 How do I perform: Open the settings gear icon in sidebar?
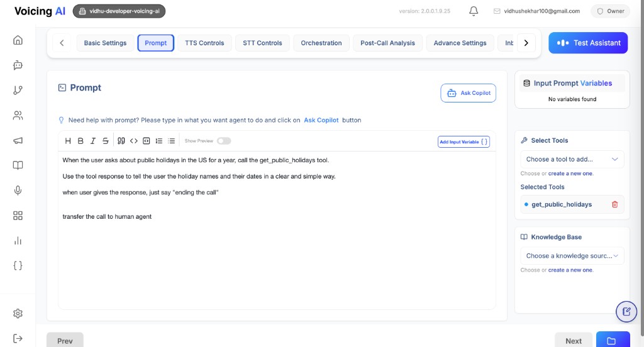click(x=18, y=313)
